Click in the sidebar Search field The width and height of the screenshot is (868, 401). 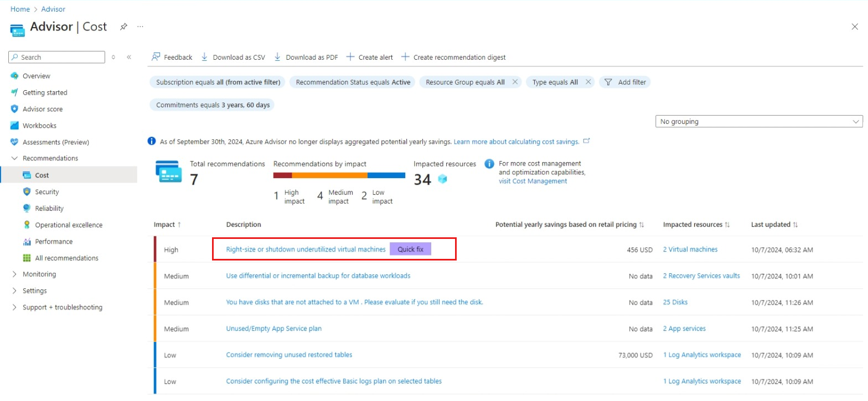click(x=56, y=57)
